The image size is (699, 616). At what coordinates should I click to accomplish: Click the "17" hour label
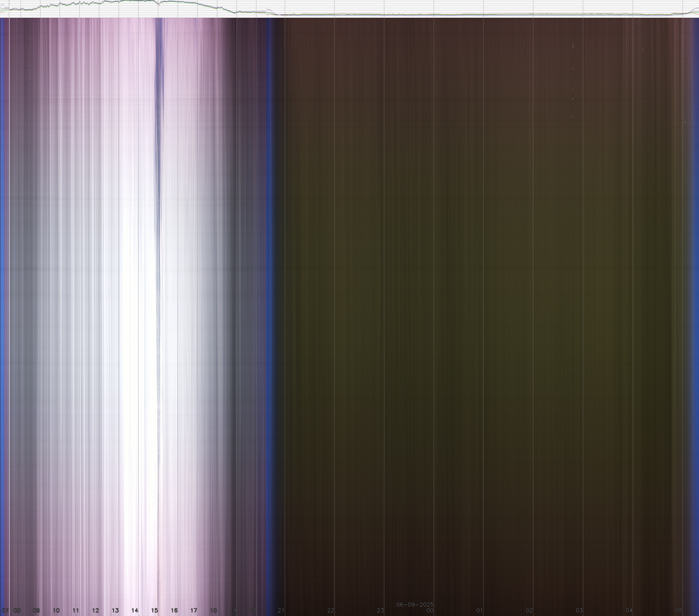pyautogui.click(x=194, y=610)
